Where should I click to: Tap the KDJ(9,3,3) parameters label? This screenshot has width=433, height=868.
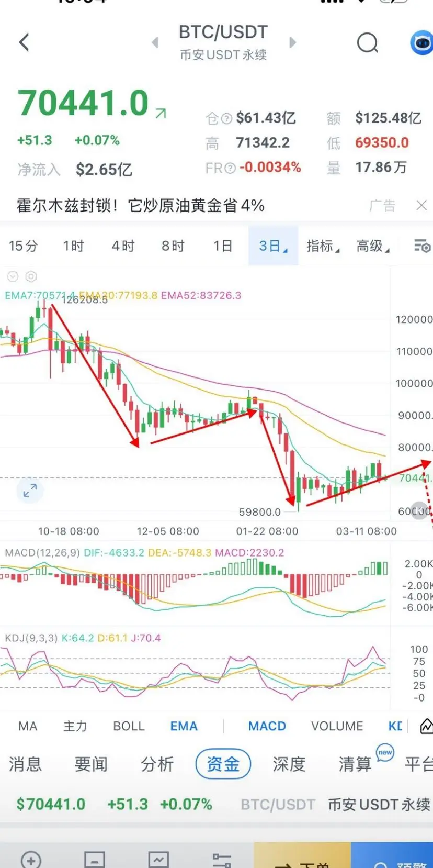(30, 638)
